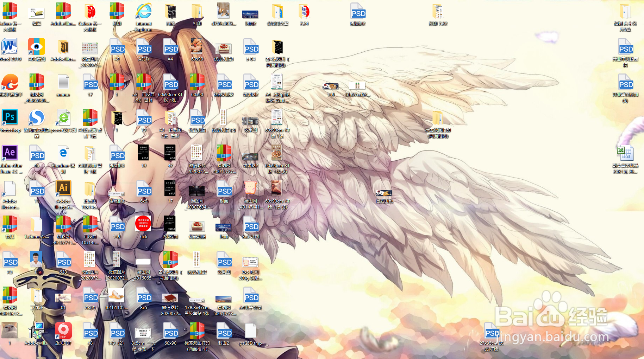Select the 60x90cm KT版 15张 (3) image
644x359 pixels.
tap(277, 195)
